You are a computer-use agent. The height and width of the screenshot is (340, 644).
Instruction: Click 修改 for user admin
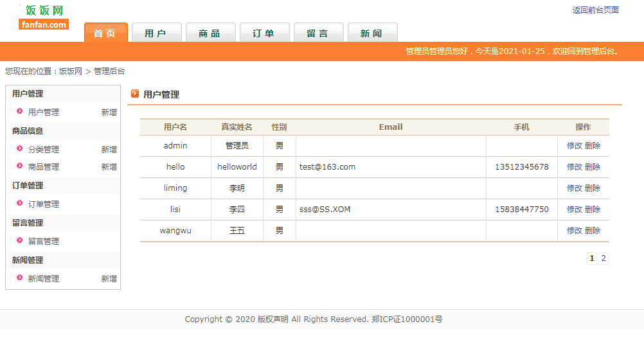click(575, 146)
